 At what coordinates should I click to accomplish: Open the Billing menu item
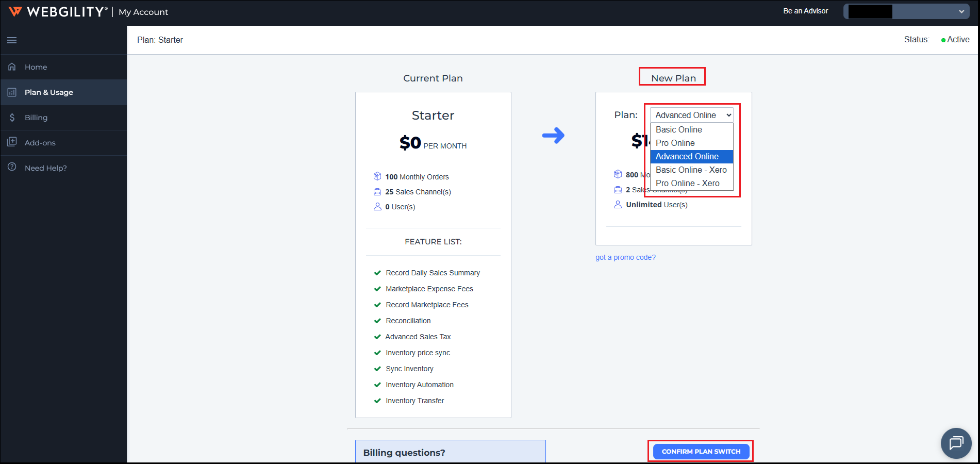point(36,118)
